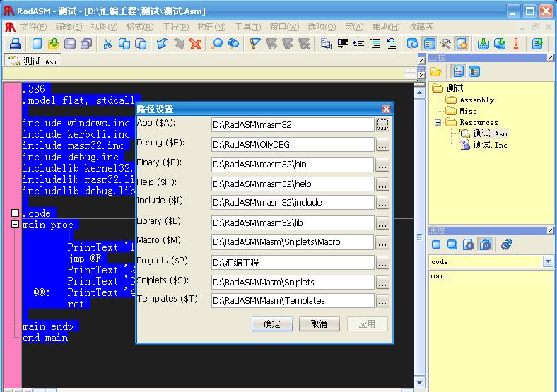This screenshot has width=557, height=392.
Task: Click the editor scrollbar down arrow
Action: (x=420, y=382)
